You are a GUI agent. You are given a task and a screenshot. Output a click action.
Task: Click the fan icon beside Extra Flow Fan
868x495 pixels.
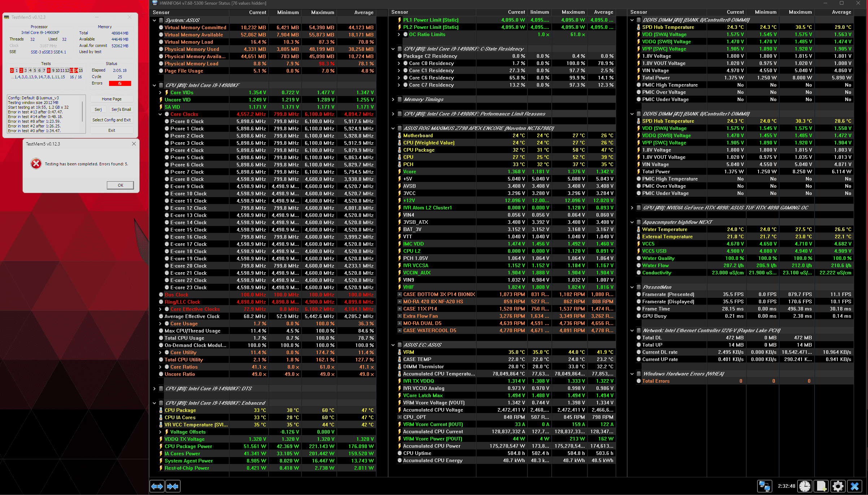click(x=400, y=316)
